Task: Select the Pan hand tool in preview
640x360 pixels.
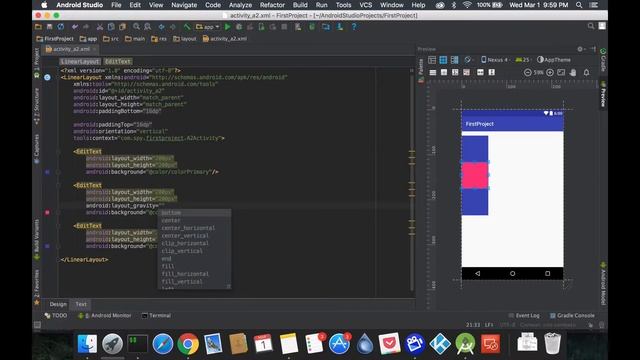Action: (573, 73)
